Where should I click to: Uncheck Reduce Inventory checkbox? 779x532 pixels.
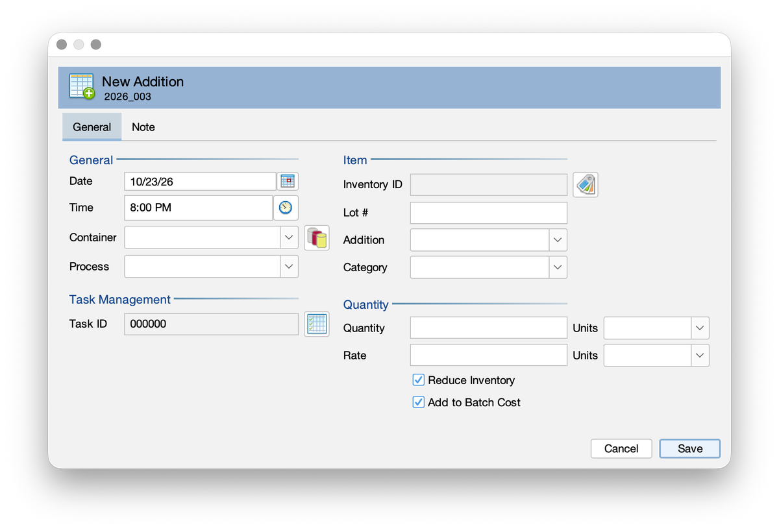[x=419, y=380]
